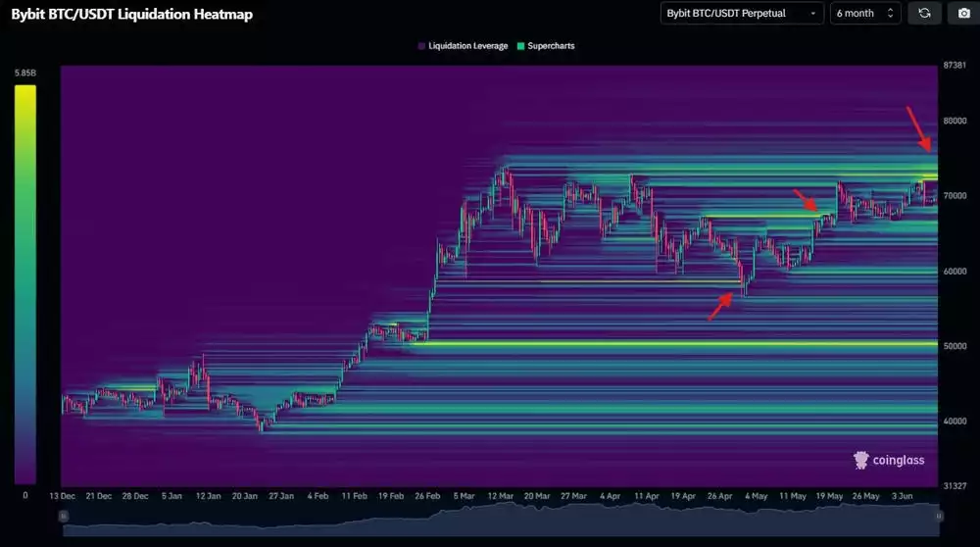Click the Bybit BTC/USDT Liquidation Heatmap title
The height and width of the screenshot is (547, 980).
click(129, 15)
